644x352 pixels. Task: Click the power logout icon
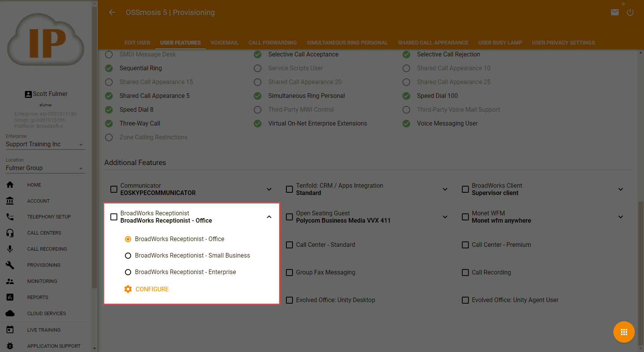click(630, 13)
